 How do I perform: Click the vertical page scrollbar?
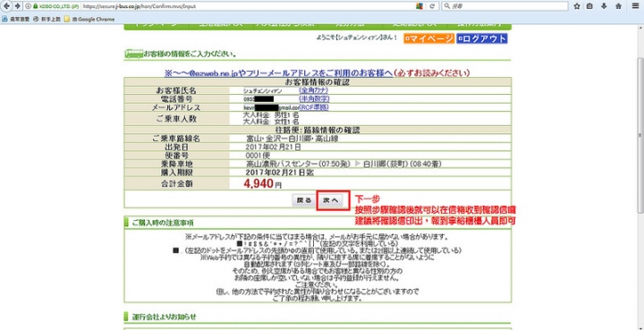click(640, 135)
